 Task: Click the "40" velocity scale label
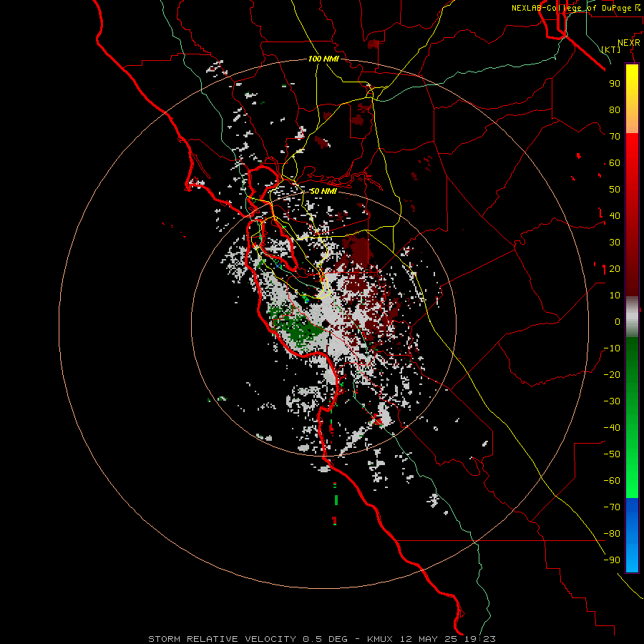click(x=615, y=215)
